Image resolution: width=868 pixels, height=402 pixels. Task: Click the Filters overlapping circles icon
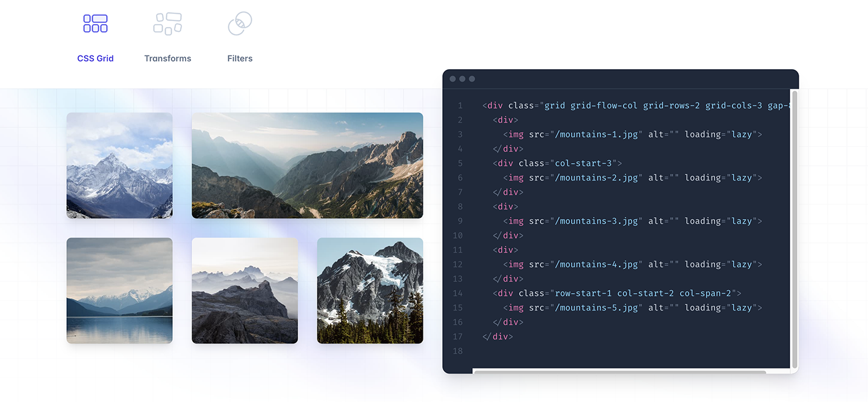240,23
